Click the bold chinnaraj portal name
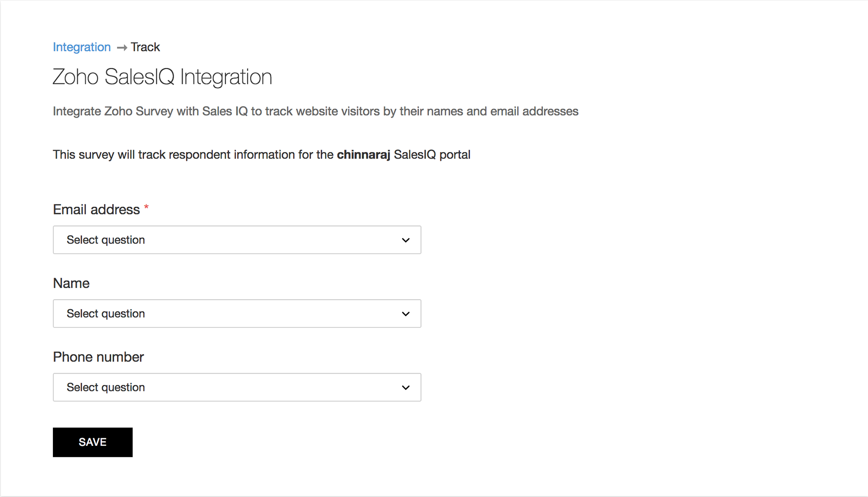This screenshot has width=868, height=497. pyautogui.click(x=363, y=155)
